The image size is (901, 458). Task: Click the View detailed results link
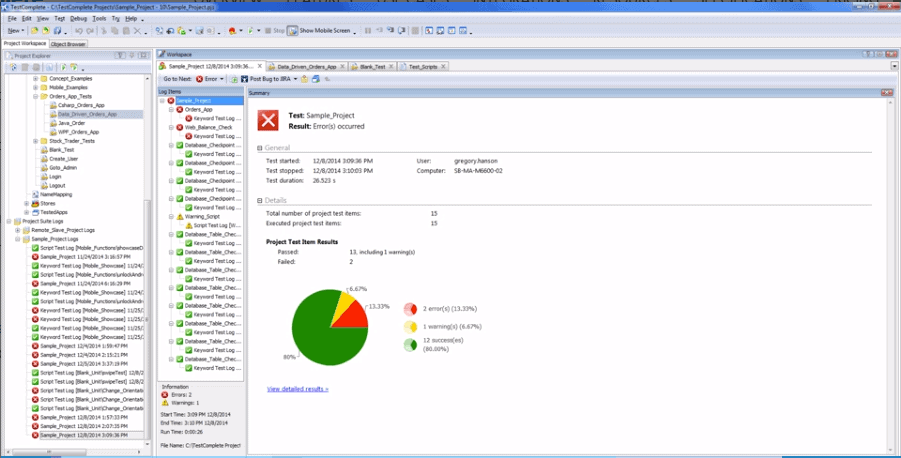pos(298,389)
